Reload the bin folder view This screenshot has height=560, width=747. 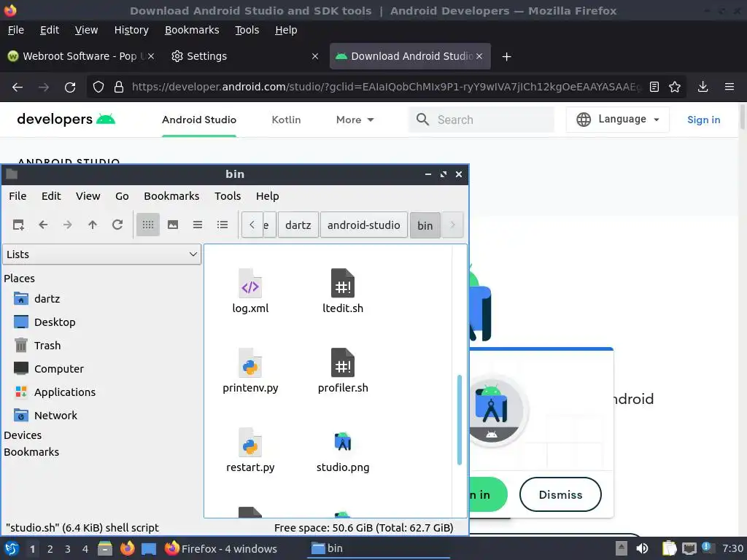[x=117, y=225]
